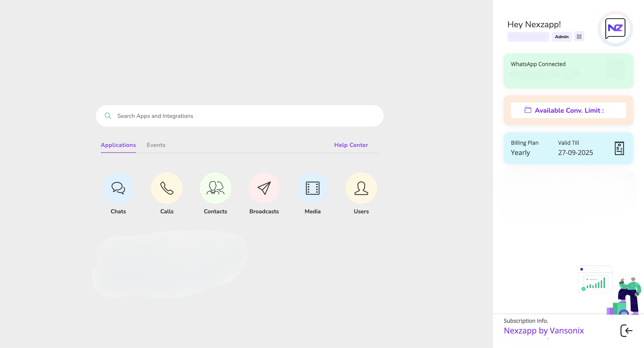The width and height of the screenshot is (644, 348).
Task: Open the Help Center link
Action: 351,145
